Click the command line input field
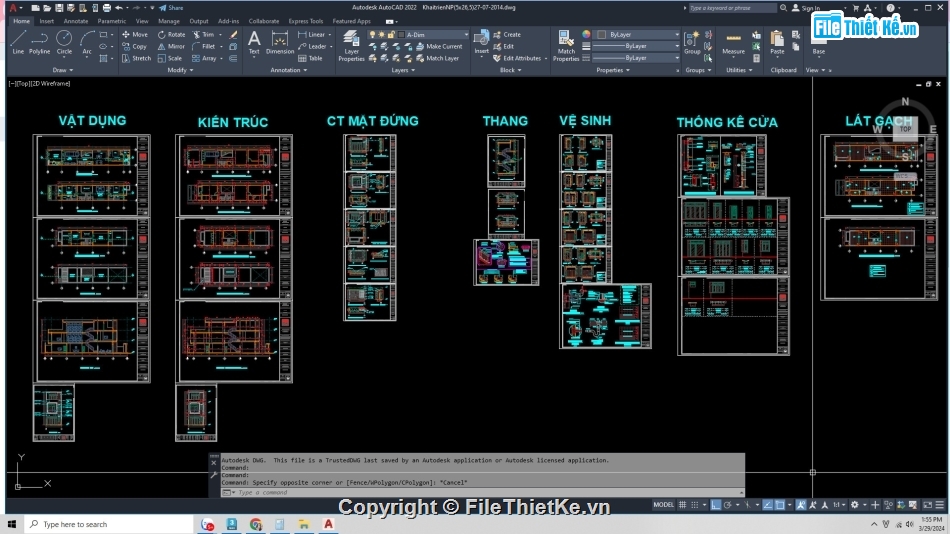 click(482, 492)
